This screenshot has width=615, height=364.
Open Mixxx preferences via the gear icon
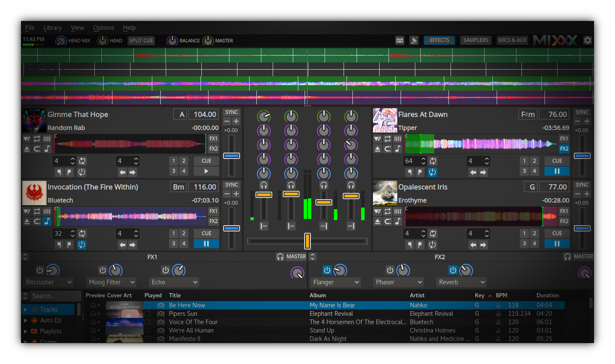[x=588, y=40]
